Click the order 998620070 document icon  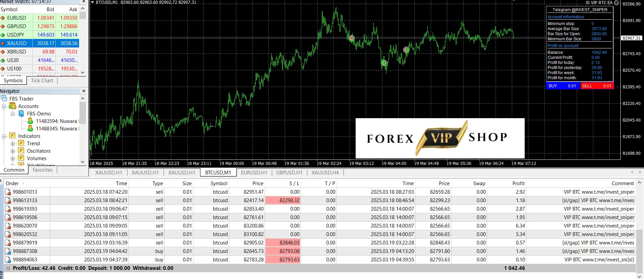(x=8, y=226)
